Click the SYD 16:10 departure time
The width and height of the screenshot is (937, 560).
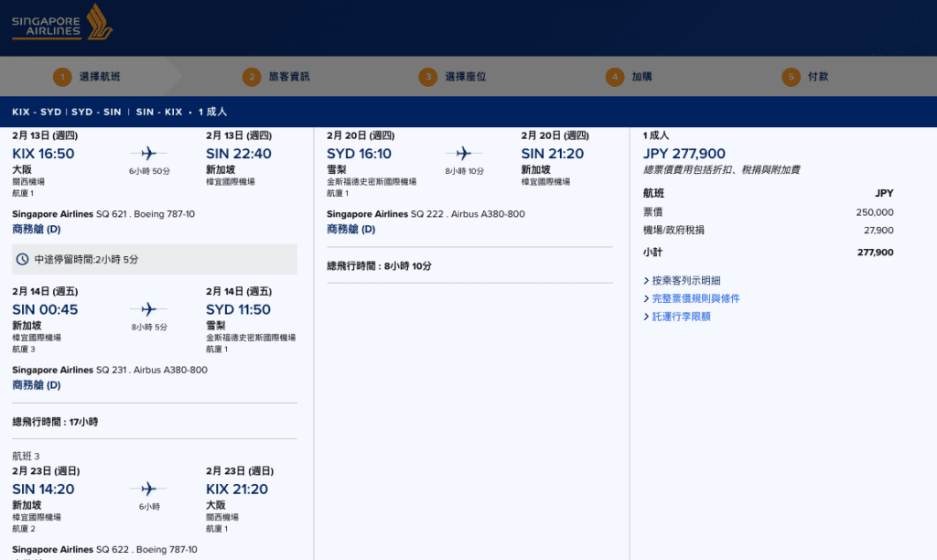[x=359, y=154]
